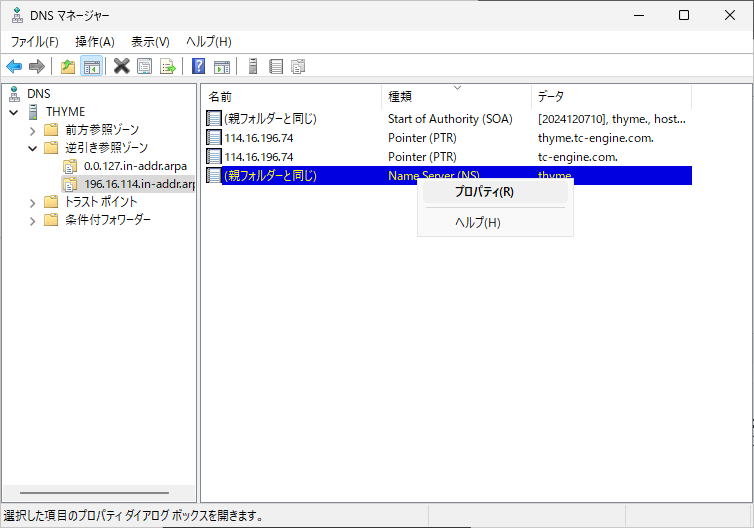Viewport: 754px width, 528px height.
Task: Click the new zone toolbar icon at right end
Action: 298,66
